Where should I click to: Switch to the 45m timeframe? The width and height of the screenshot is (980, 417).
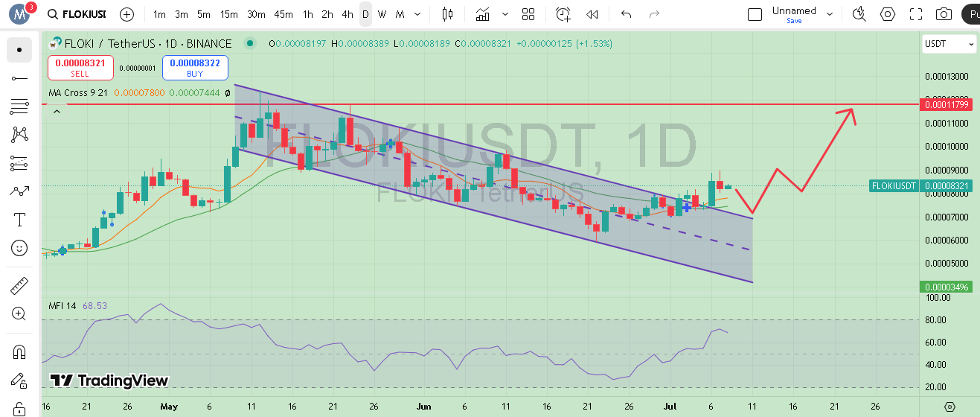coord(283,14)
